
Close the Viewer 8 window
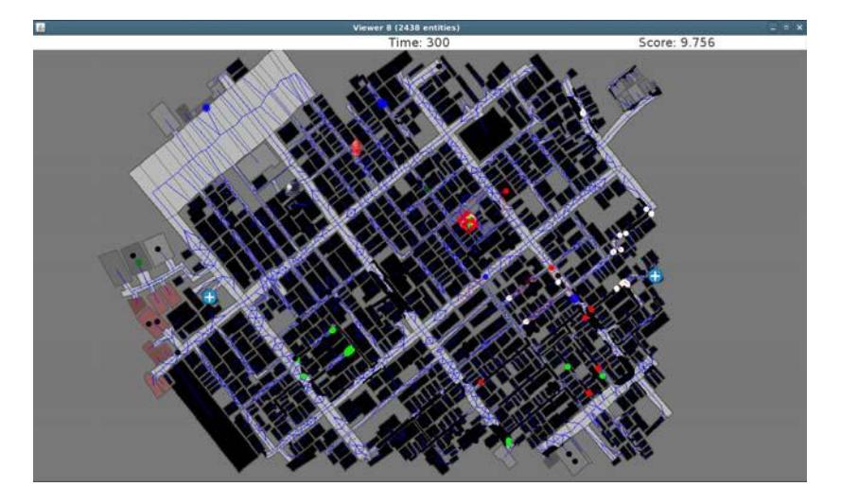(799, 27)
